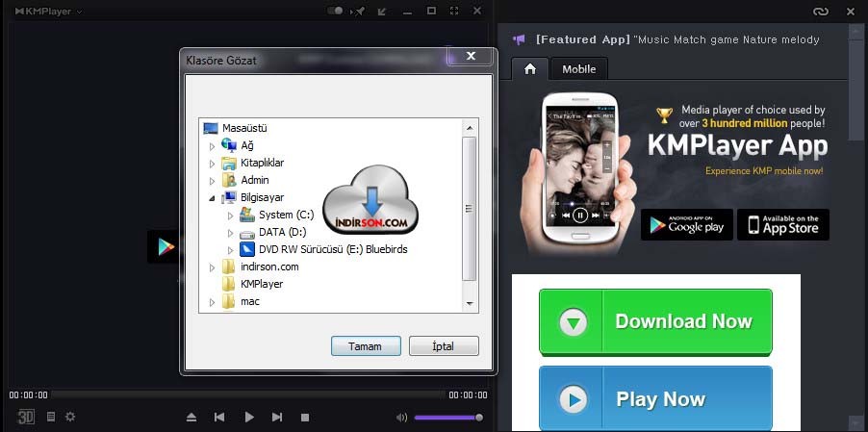Expand the DVD RW Sürücüsü (E:) node
Image resolution: width=868 pixels, height=432 pixels.
pos(230,250)
